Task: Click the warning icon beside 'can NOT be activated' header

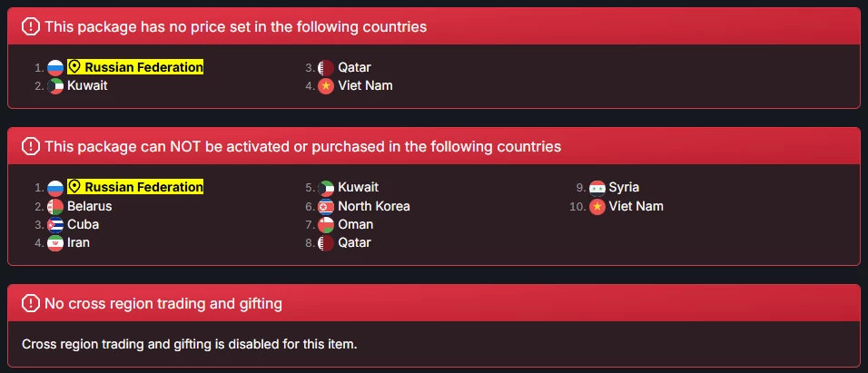Action: 30,146
